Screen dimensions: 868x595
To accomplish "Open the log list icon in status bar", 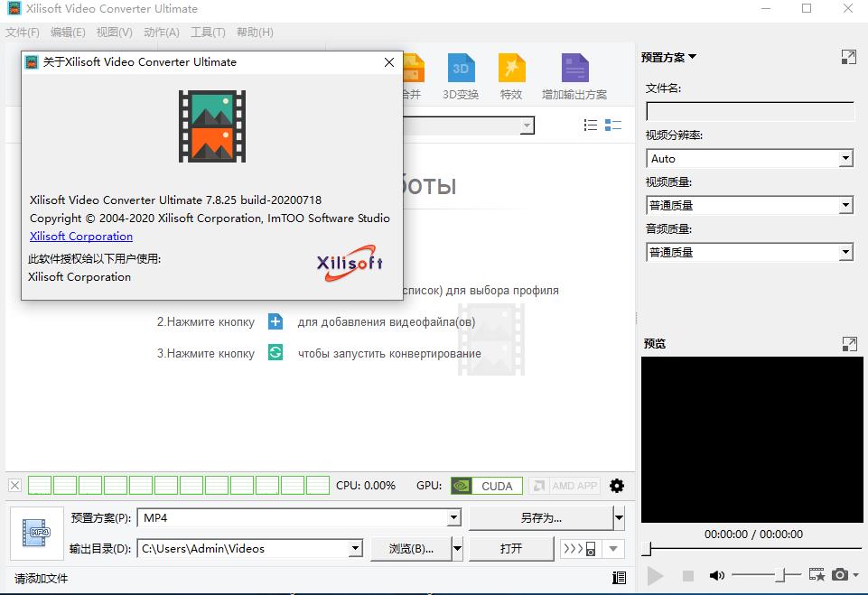I will (620, 578).
